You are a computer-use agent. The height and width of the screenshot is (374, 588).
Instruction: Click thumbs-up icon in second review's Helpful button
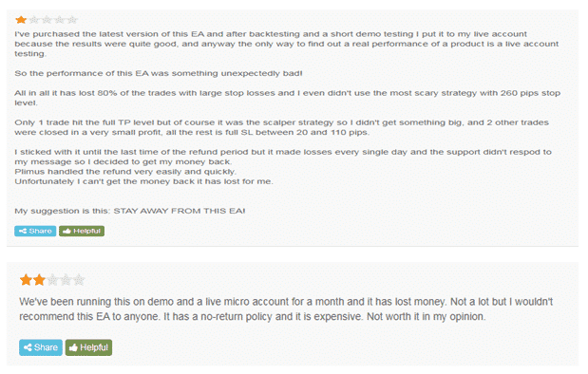[73, 347]
